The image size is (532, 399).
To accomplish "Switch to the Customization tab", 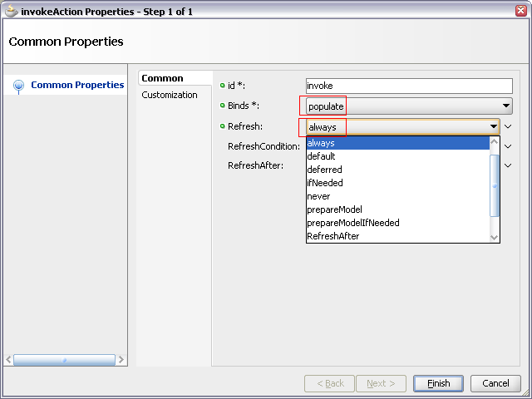I will pos(170,95).
